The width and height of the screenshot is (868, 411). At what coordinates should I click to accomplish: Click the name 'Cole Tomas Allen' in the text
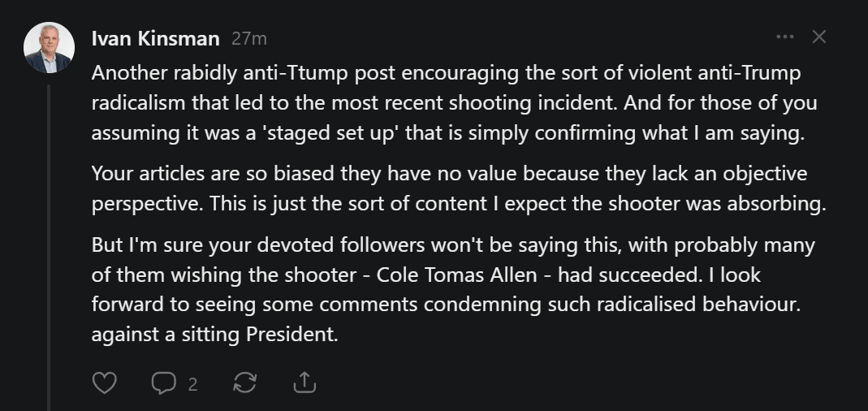[x=456, y=275]
